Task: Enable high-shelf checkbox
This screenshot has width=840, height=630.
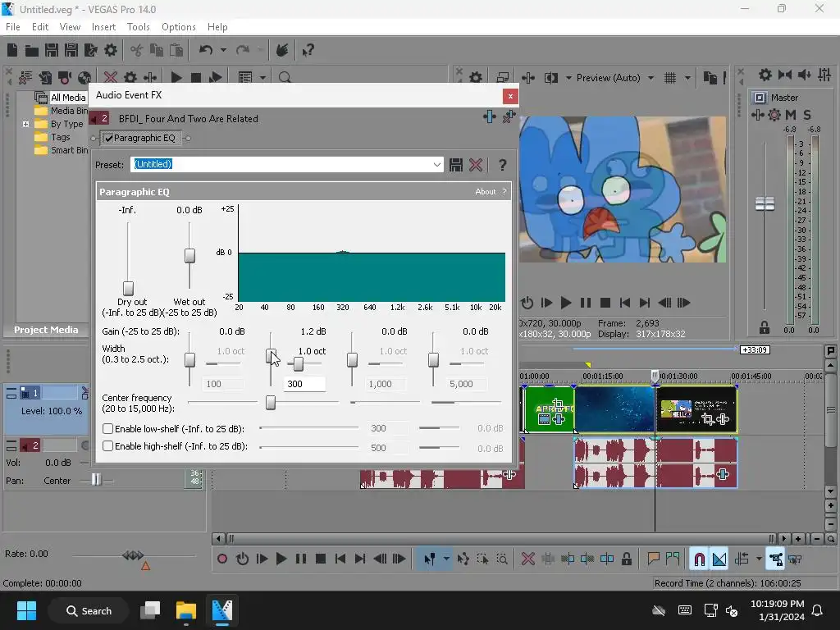Action: [107, 446]
